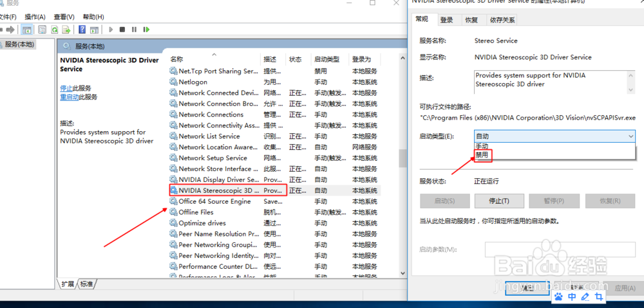Click the export list toolbar icon

point(66,30)
